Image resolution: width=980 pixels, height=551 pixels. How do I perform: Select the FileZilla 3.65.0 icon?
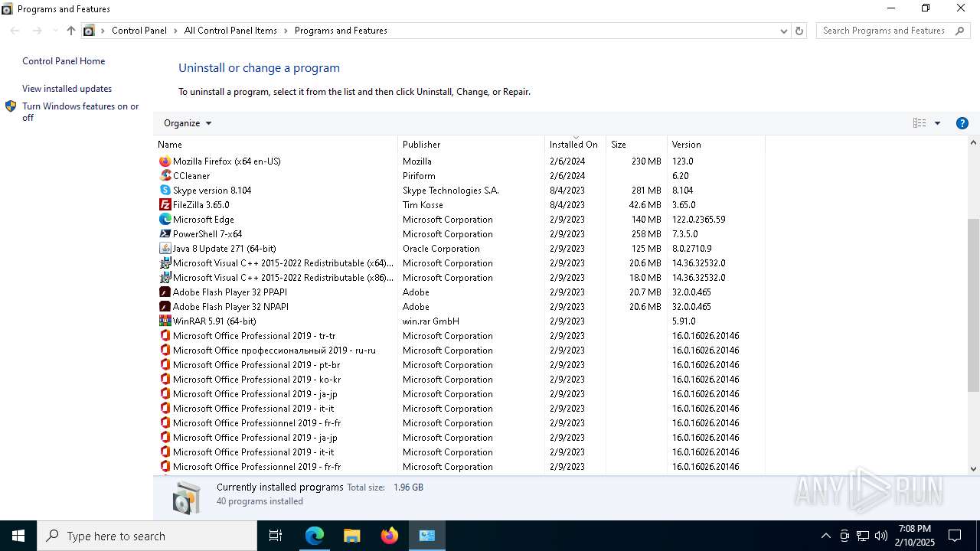165,205
